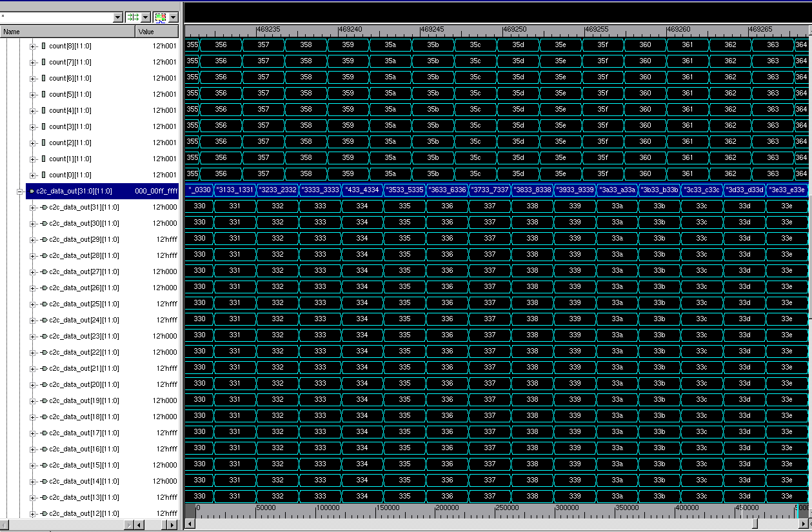Focus the signal filter text field
Screen dimensions: 812x532
click(x=57, y=17)
